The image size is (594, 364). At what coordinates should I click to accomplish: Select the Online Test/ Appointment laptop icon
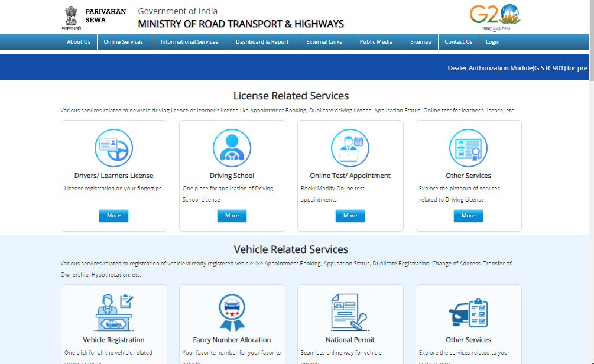[x=350, y=148]
